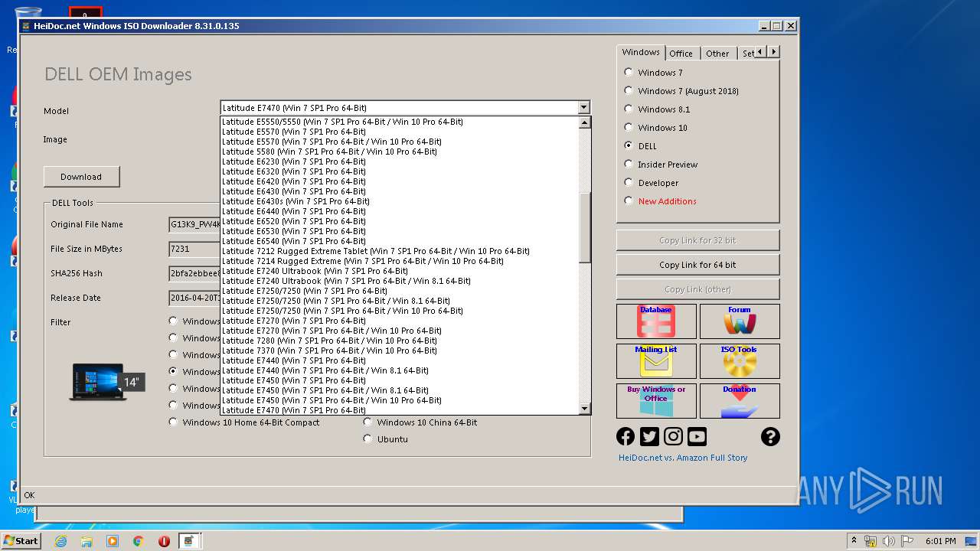This screenshot has height=551, width=980.
Task: Click the File Size in MBytes field
Action: click(194, 249)
